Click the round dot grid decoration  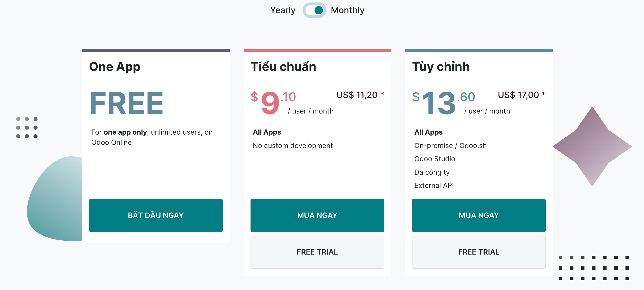point(27,127)
